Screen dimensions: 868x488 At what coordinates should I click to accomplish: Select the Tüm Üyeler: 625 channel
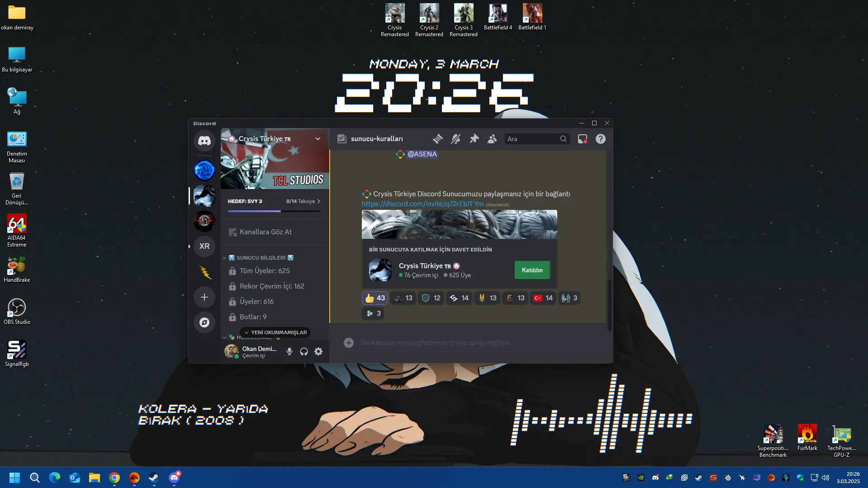[x=275, y=271]
